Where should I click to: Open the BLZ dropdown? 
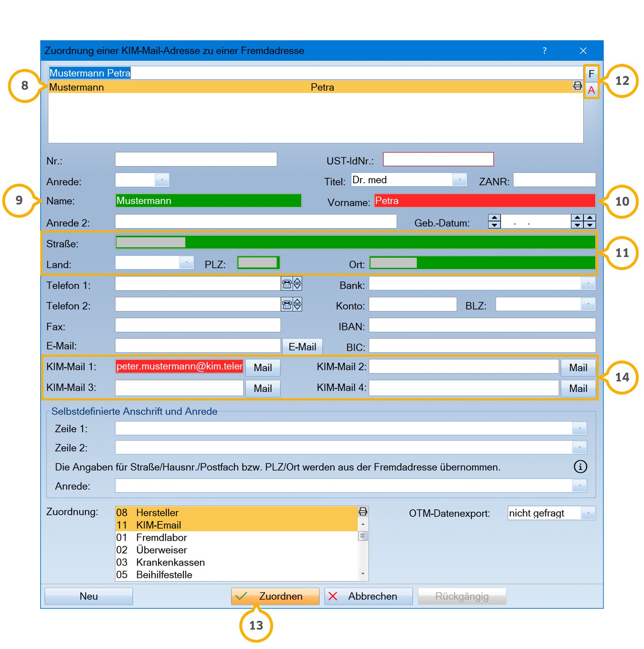(588, 304)
